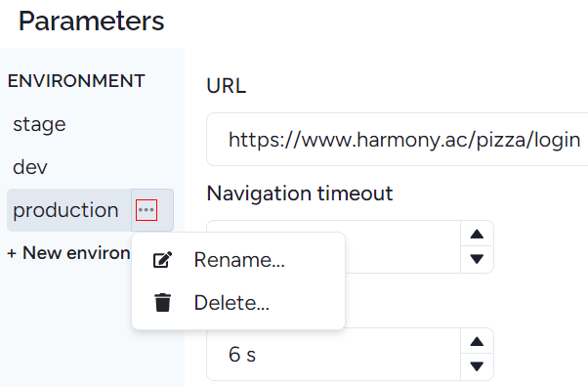
Task: Decrement the 6 s field value
Action: click(477, 366)
